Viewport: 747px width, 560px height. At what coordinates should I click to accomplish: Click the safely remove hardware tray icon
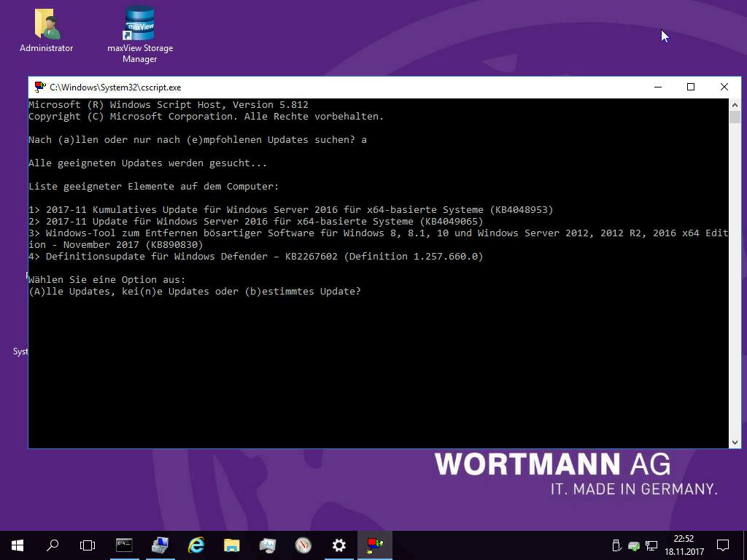pyautogui.click(x=616, y=545)
